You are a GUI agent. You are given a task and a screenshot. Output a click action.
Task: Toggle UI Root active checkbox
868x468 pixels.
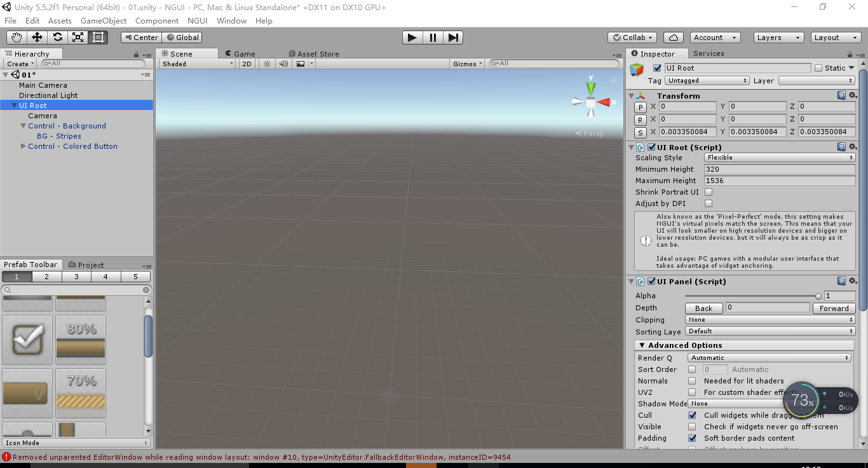(657, 68)
